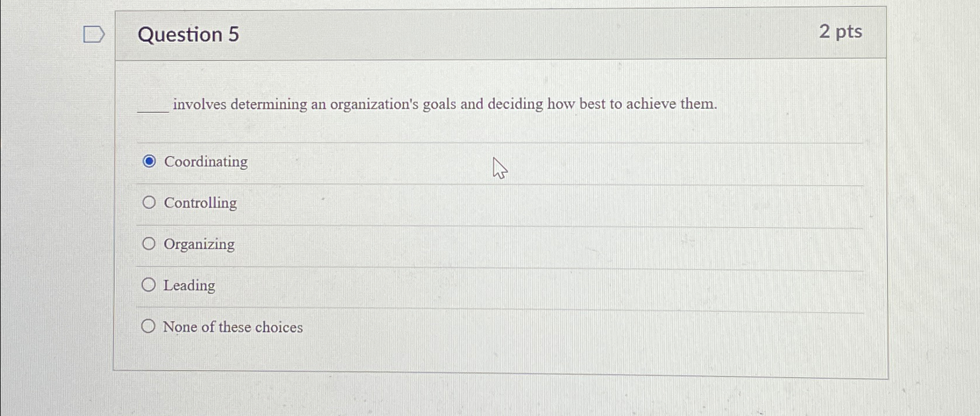Select the None of these choices option

[150, 325]
